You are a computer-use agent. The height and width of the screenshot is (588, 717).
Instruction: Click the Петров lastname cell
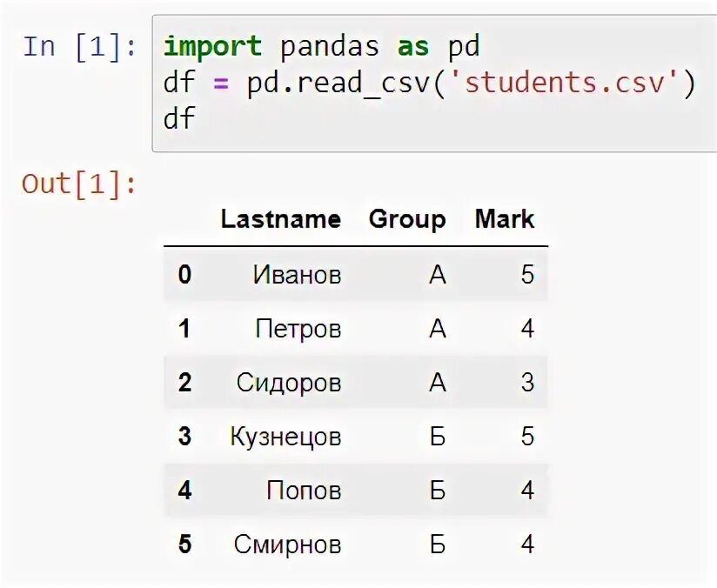[x=298, y=329]
